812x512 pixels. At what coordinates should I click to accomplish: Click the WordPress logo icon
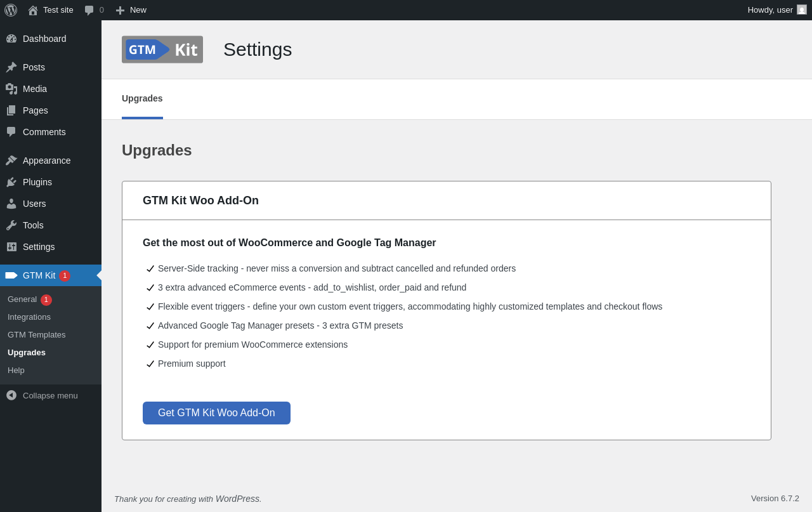pos(11,10)
